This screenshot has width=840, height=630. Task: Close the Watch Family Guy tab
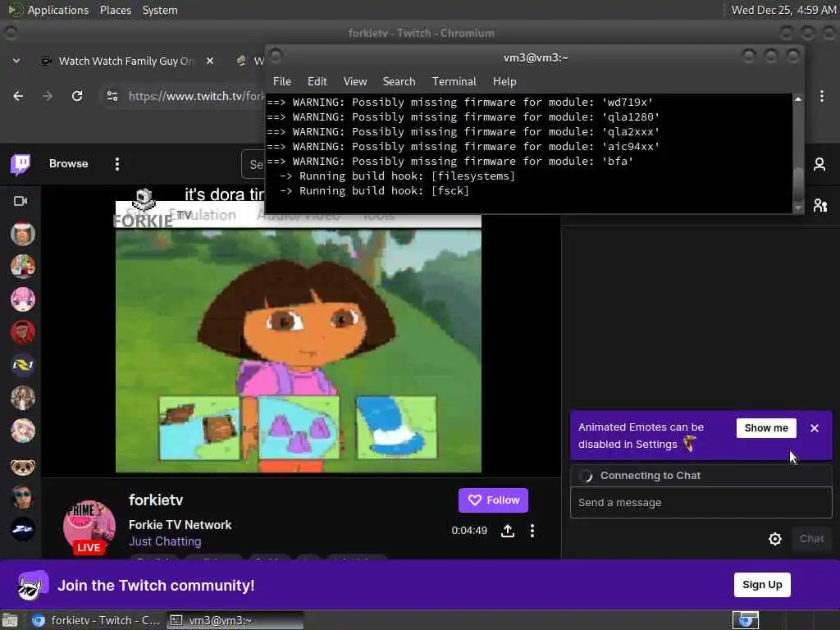pyautogui.click(x=210, y=61)
